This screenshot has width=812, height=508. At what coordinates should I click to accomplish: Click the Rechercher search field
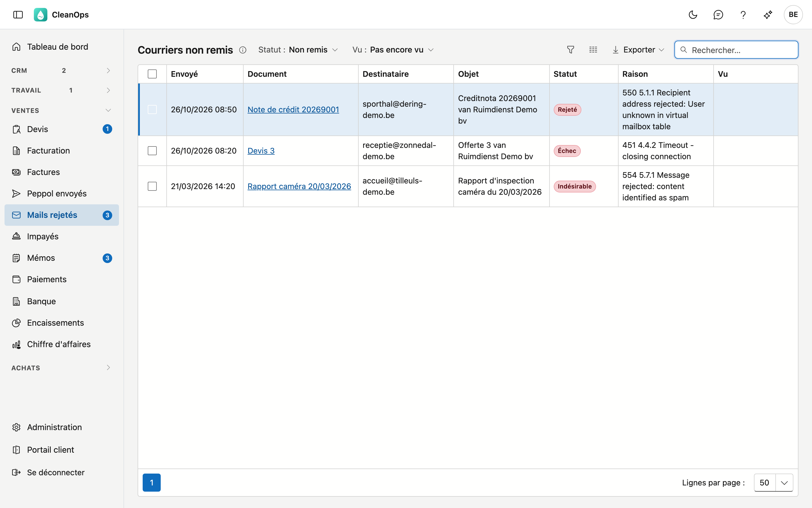736,50
